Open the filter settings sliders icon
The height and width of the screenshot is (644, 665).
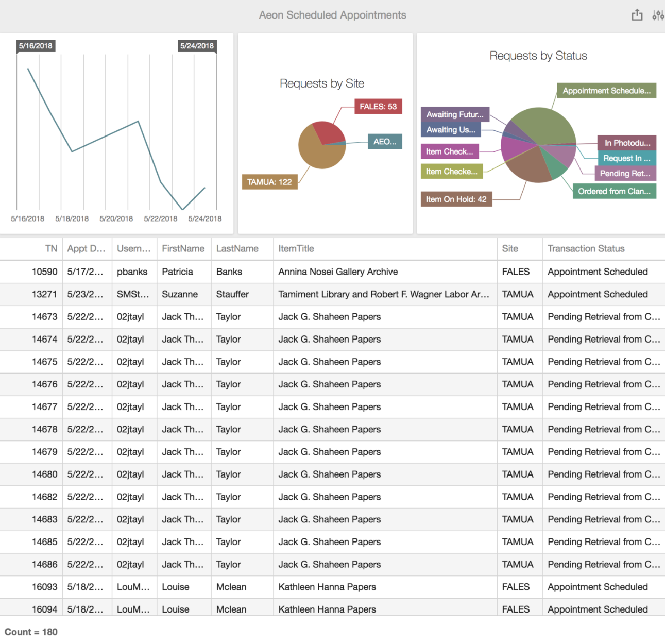click(x=657, y=15)
